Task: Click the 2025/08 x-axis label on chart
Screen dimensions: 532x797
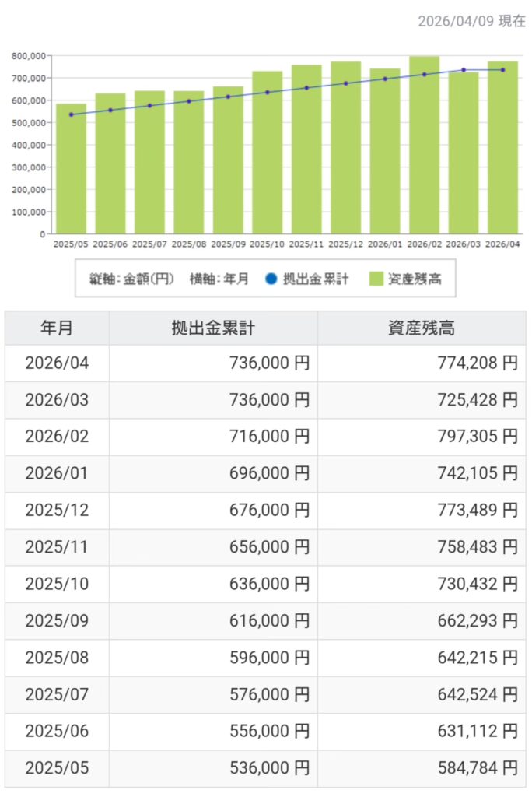Action: point(188,244)
